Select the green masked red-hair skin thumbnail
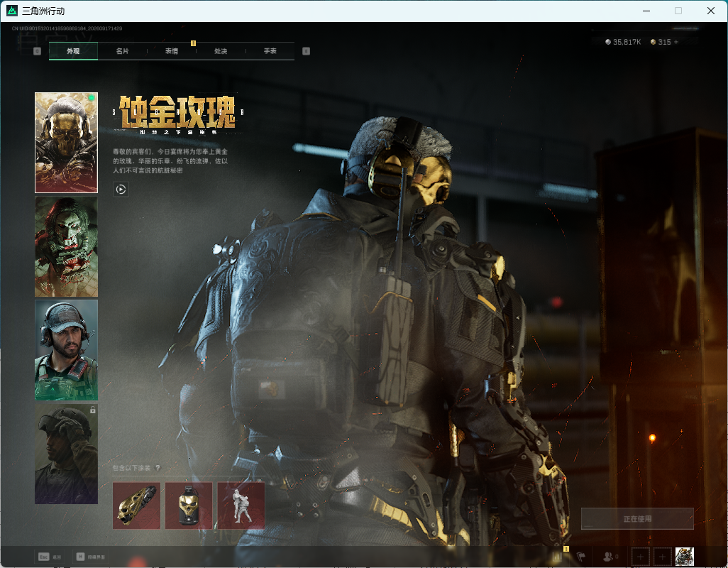The image size is (728, 568). pos(67,246)
